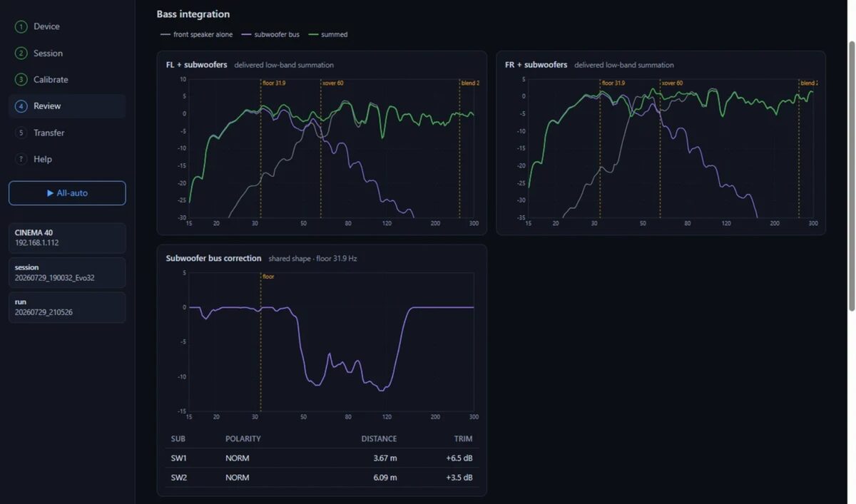
Task: Click the 6.09 m distance value
Action: click(385, 478)
